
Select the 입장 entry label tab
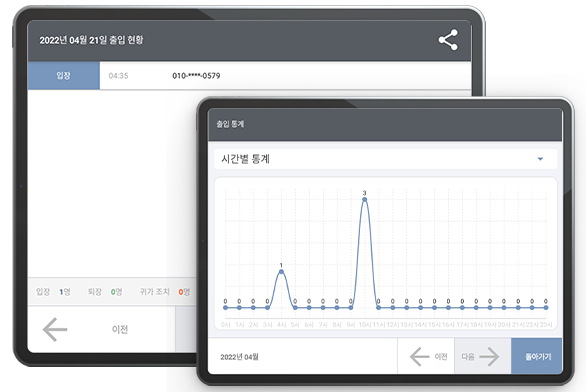click(x=64, y=75)
